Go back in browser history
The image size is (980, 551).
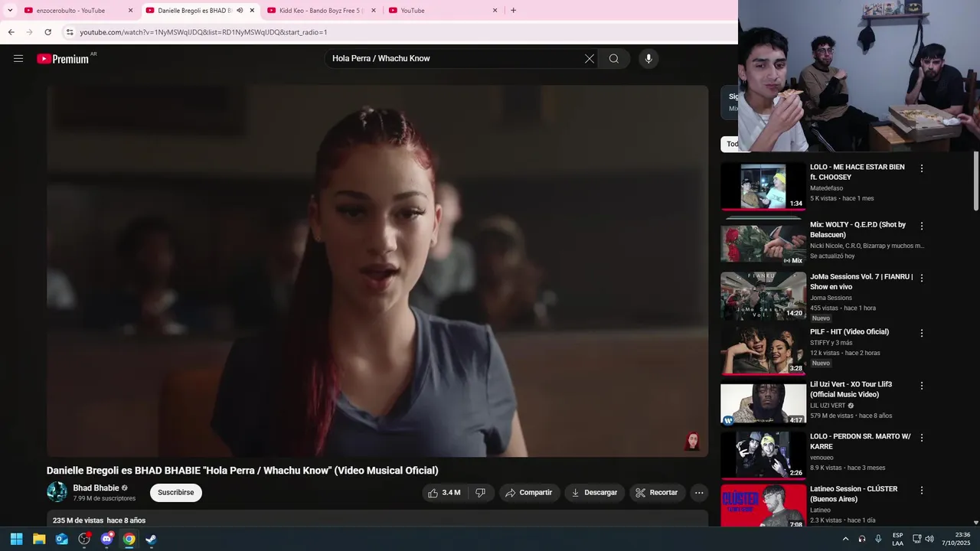point(11,32)
